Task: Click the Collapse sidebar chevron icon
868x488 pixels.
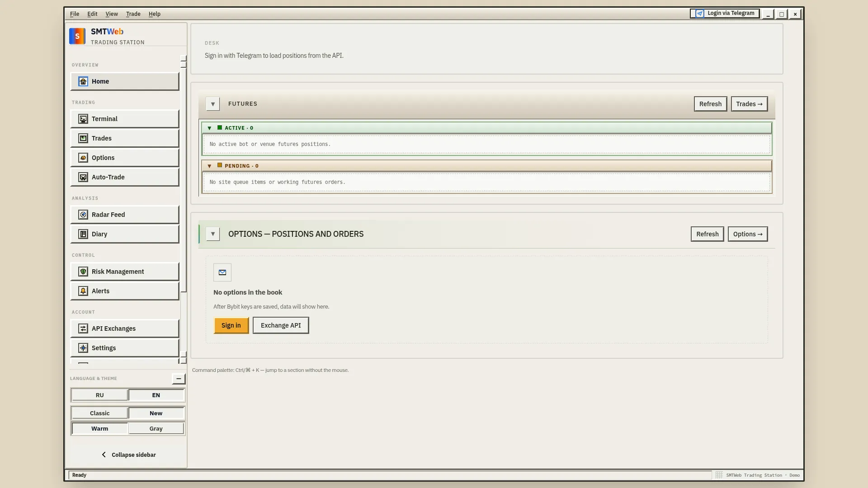Action: pyautogui.click(x=104, y=455)
